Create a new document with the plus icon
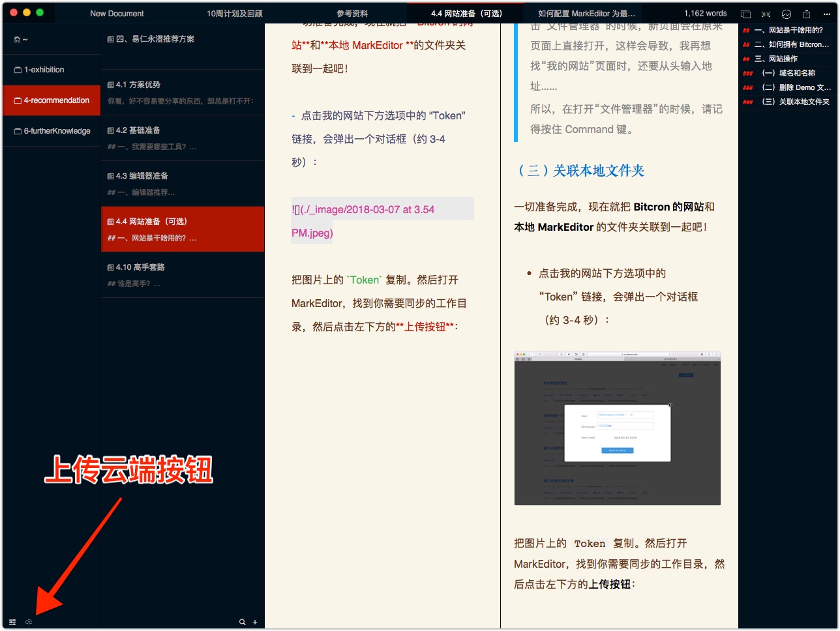This screenshot has width=840, height=631. [255, 622]
